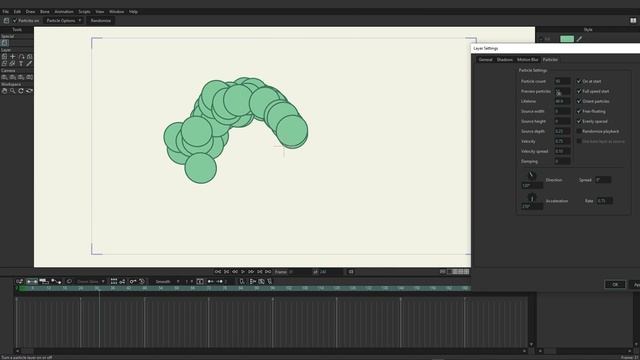Select the Rotate Workspace tool
This screenshot has height=360, width=640.
point(21,91)
